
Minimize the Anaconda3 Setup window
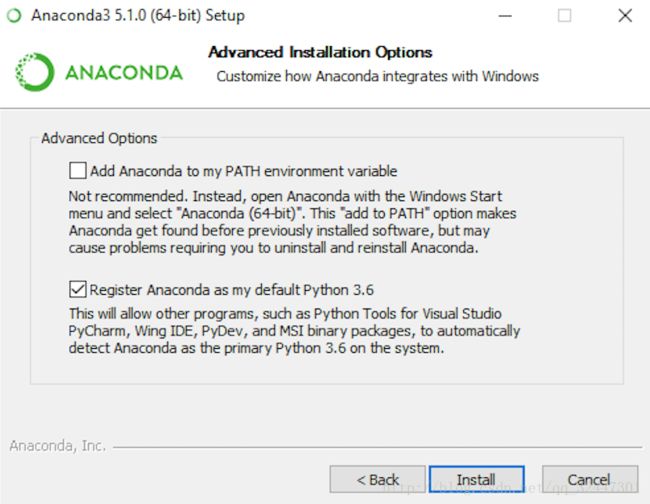[x=505, y=16]
